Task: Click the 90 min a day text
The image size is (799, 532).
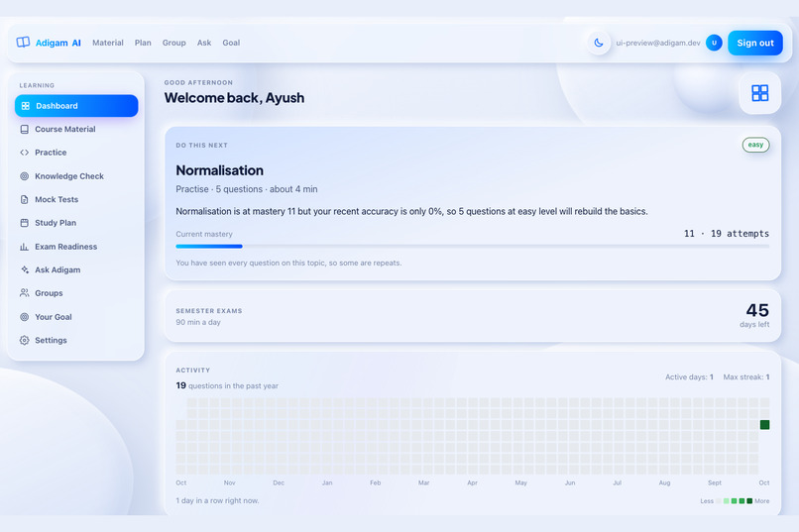Action: [x=198, y=322]
